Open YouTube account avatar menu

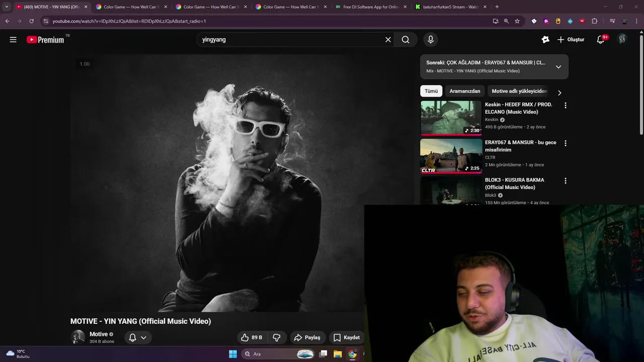click(622, 40)
